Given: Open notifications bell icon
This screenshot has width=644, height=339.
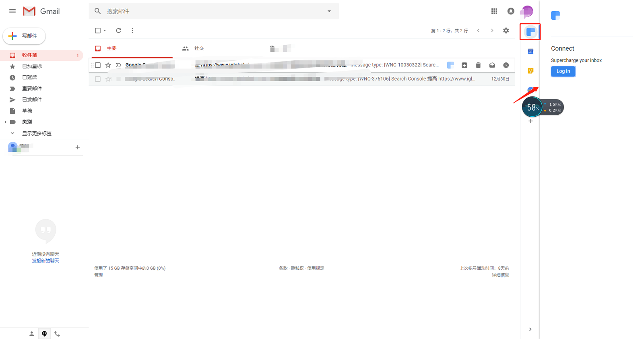Looking at the screenshot, I should (x=511, y=11).
